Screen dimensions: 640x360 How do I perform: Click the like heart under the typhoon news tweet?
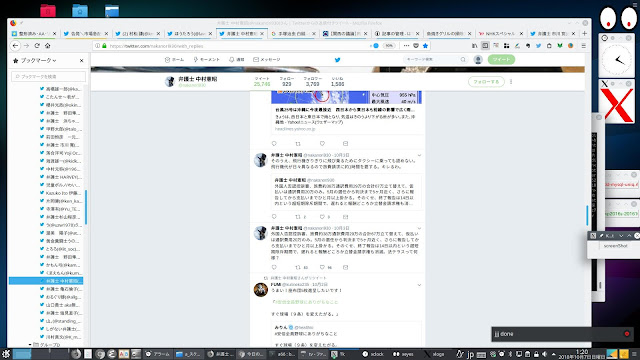tap(322, 144)
